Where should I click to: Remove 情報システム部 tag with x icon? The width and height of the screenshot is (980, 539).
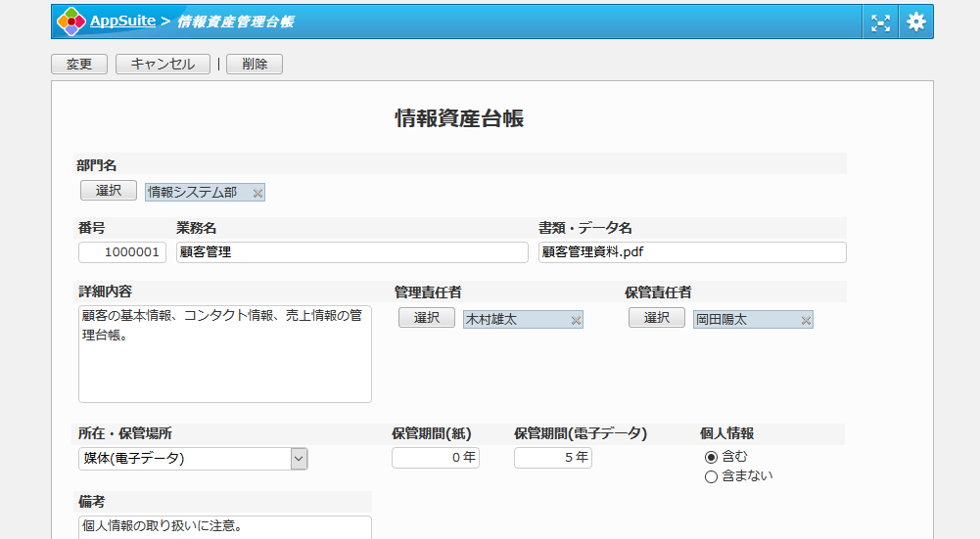[257, 194]
